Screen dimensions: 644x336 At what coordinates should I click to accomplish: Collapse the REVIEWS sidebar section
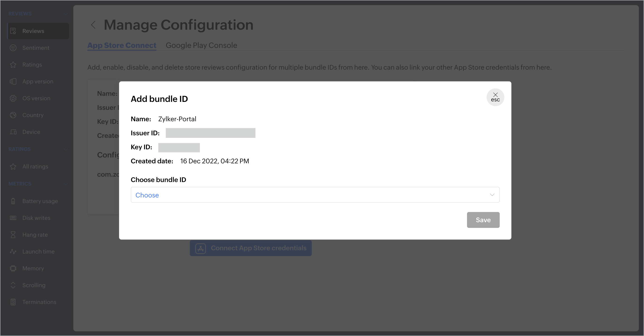coord(66,14)
